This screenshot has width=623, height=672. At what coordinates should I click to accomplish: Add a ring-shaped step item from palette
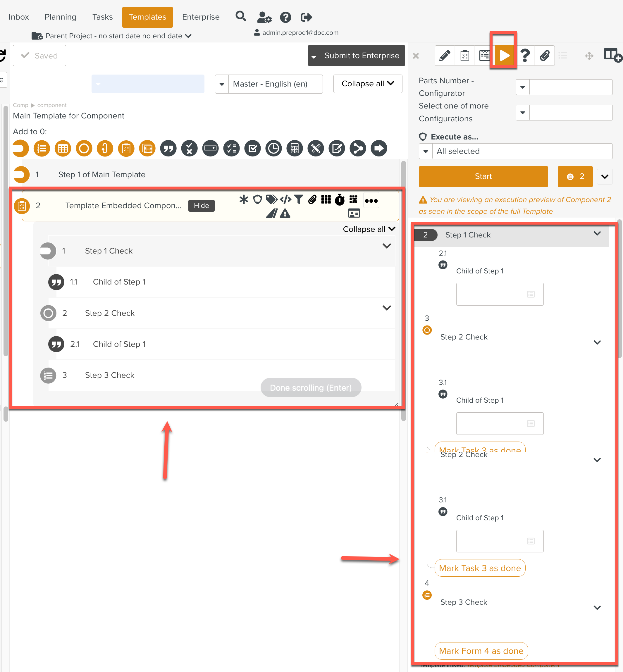coord(84,148)
